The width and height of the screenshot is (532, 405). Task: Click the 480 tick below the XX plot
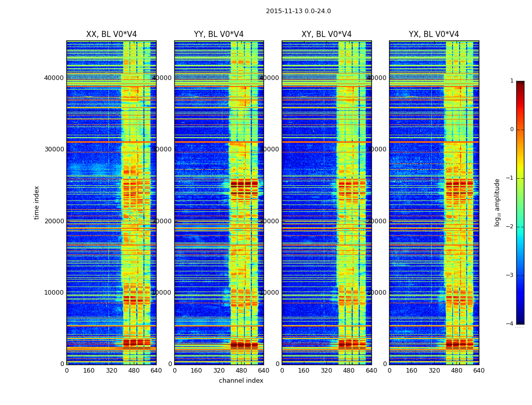tap(134, 371)
